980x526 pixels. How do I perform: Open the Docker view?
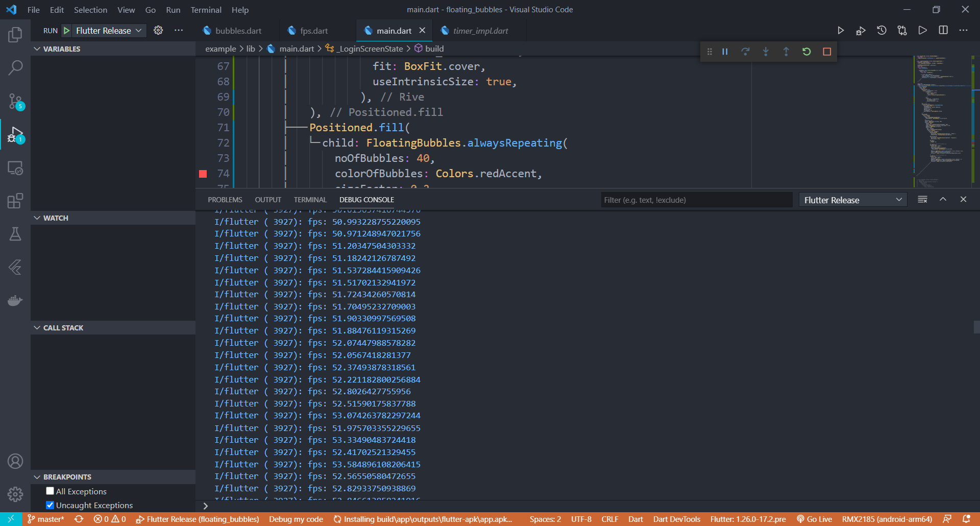tap(15, 300)
